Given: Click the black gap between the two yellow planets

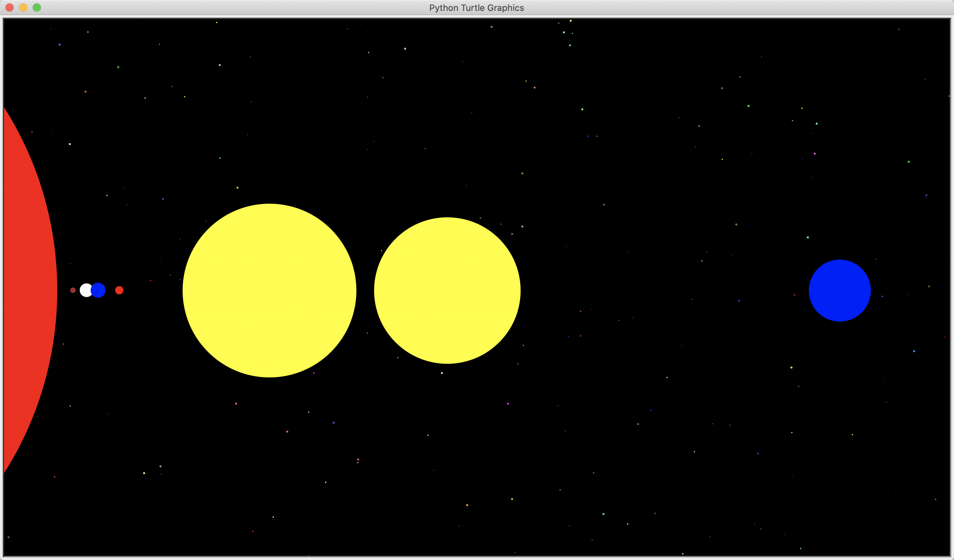Looking at the screenshot, I should [x=365, y=290].
